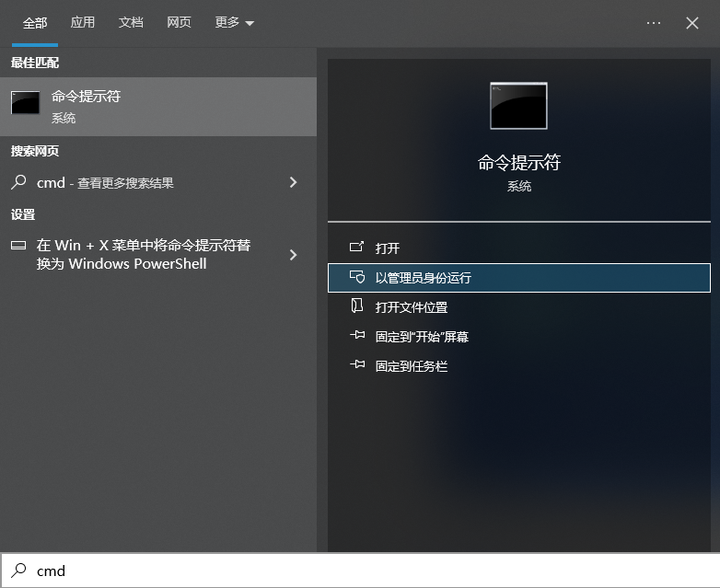Click the pin icon next to 固定到任务栏
Screen dimensions: 720x588
coord(357,364)
